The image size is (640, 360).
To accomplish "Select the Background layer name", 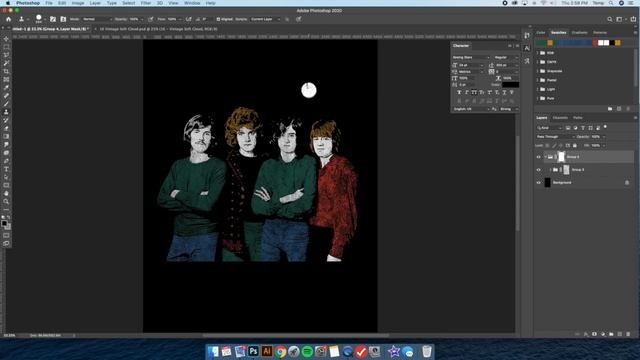I will tap(562, 183).
